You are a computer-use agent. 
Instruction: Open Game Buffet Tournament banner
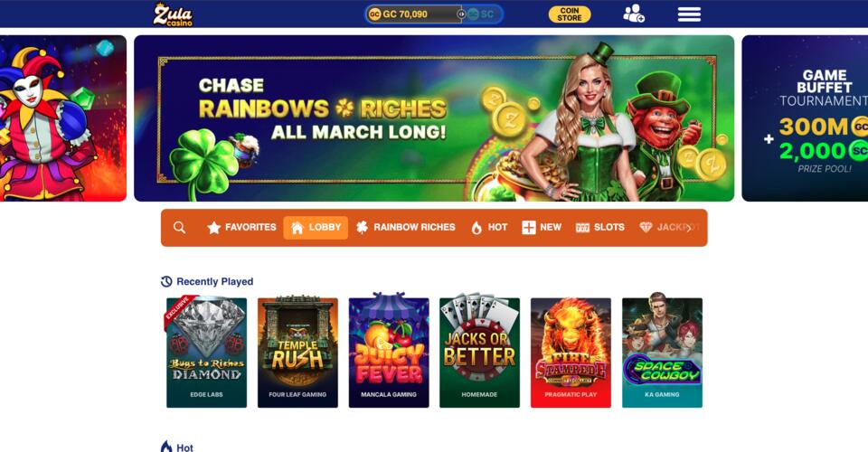point(805,118)
